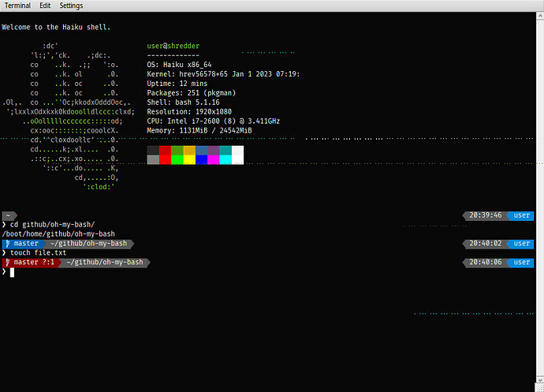The width and height of the screenshot is (544, 392).
Task: Click the timestamp 20:40:06
Action: pos(486,262)
